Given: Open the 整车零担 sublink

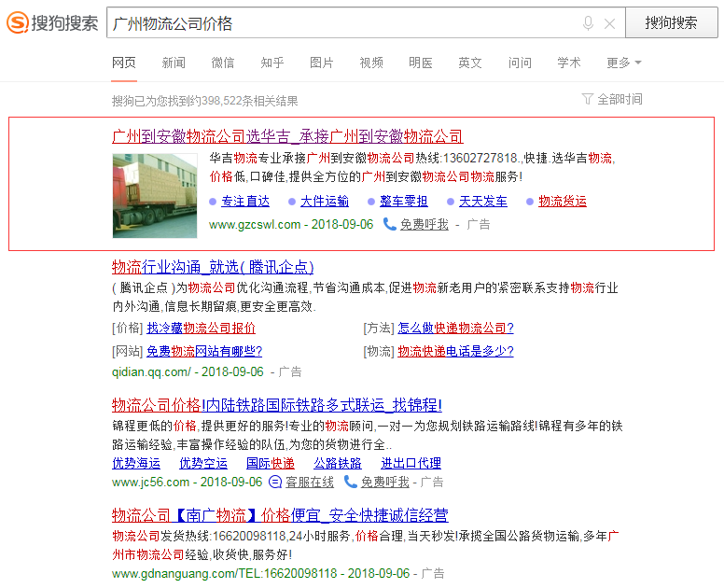Looking at the screenshot, I should point(404,202).
